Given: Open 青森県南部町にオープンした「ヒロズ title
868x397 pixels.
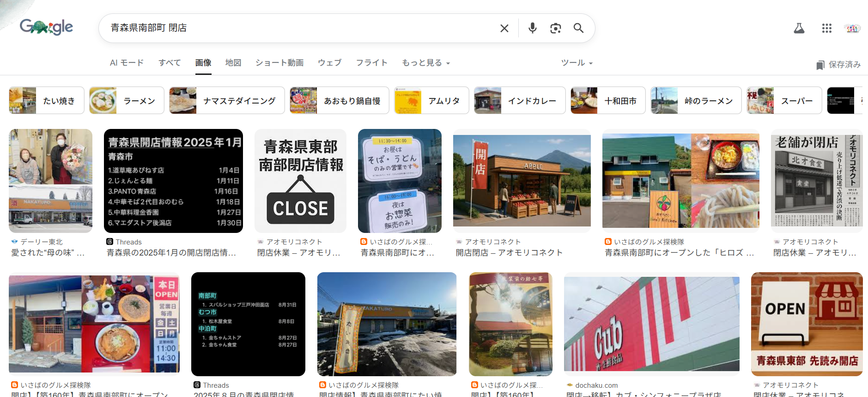Looking at the screenshot, I should click(x=680, y=253).
